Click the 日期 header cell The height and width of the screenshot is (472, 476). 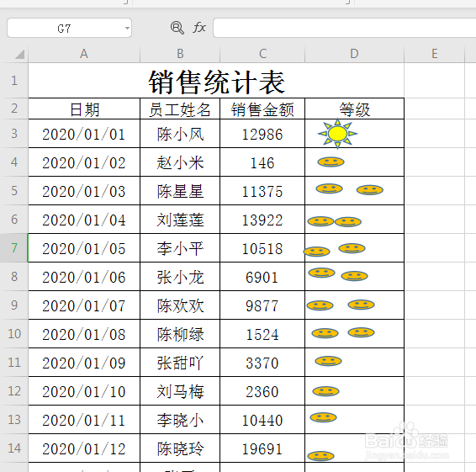point(84,109)
